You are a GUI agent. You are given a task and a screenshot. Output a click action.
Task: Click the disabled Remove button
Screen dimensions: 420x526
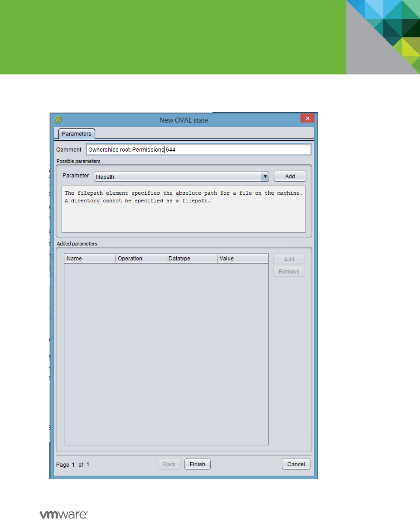click(289, 271)
